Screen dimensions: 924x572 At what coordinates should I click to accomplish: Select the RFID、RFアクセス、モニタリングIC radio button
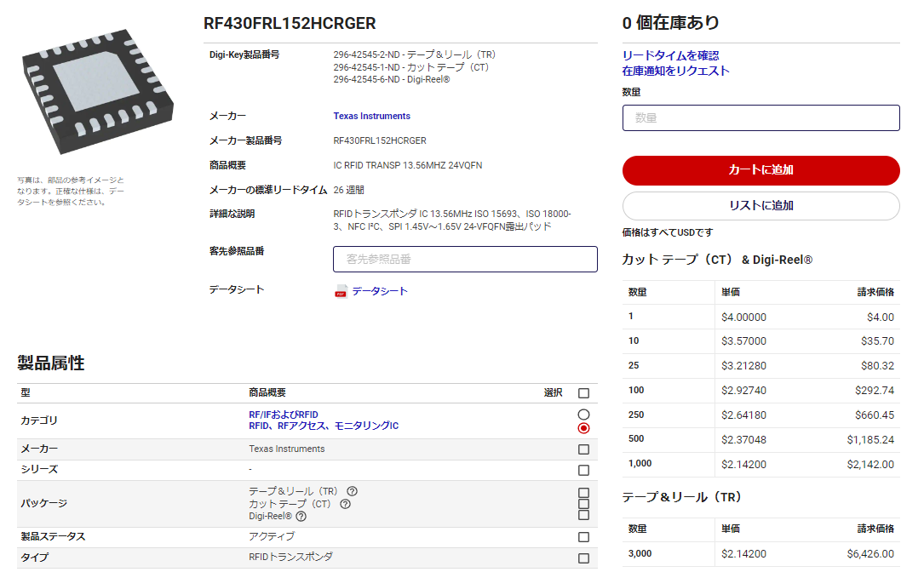point(583,428)
